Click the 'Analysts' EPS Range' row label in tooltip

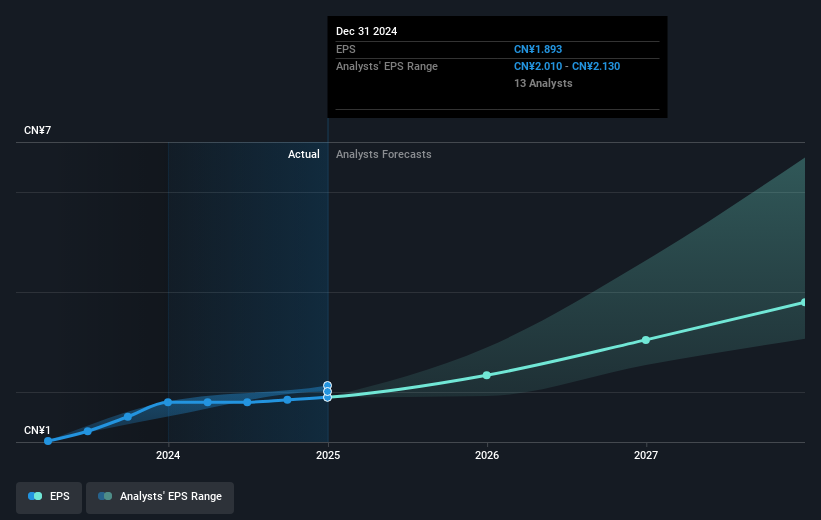pos(386,67)
